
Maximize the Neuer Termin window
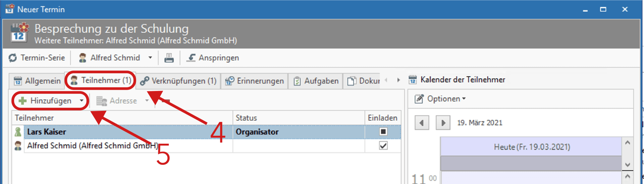pyautogui.click(x=603, y=9)
